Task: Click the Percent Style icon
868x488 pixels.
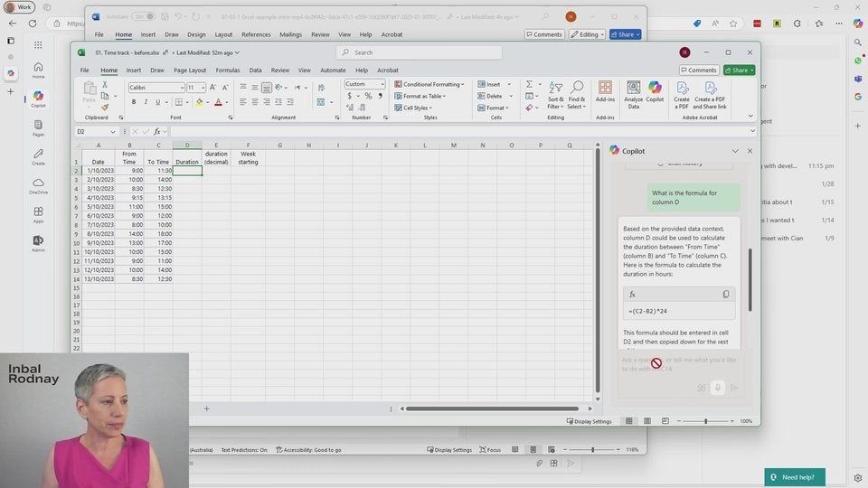Action: [368, 97]
